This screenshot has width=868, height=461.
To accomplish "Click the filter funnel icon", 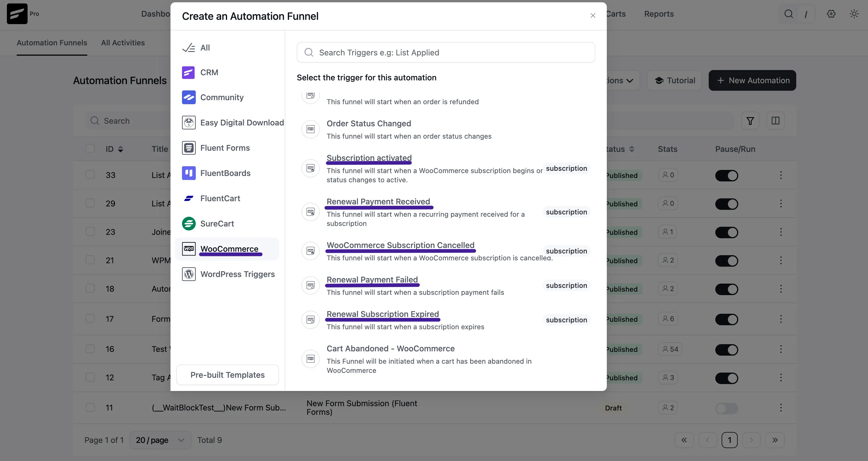I will coord(750,121).
